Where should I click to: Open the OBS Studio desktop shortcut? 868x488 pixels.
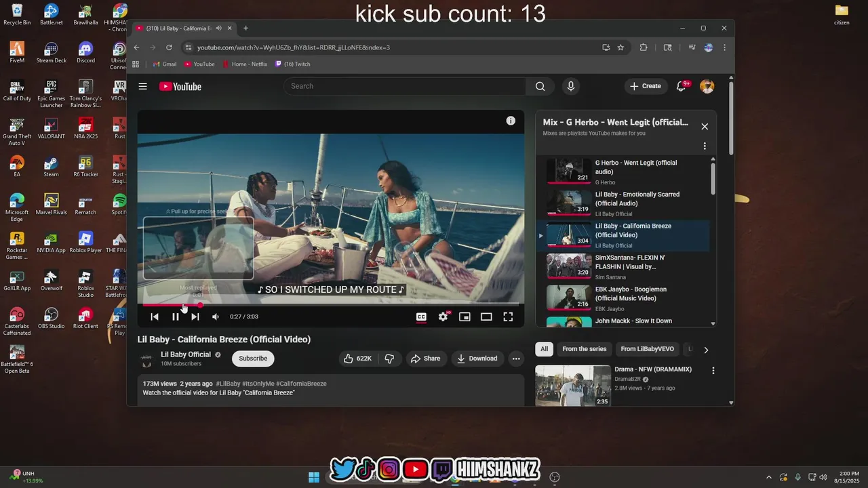[x=51, y=319]
